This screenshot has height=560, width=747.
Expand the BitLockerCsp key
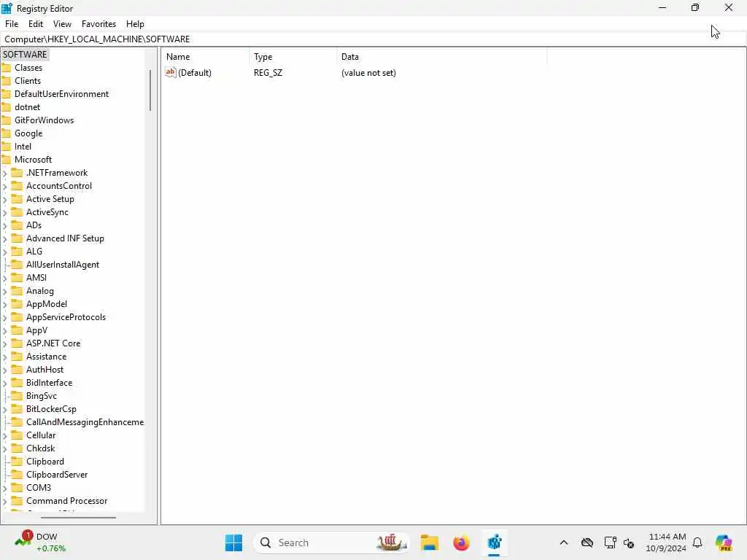tap(5, 409)
